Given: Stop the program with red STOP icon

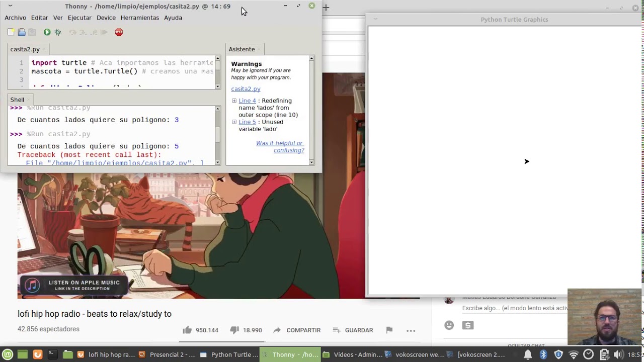Looking at the screenshot, I should (x=119, y=32).
